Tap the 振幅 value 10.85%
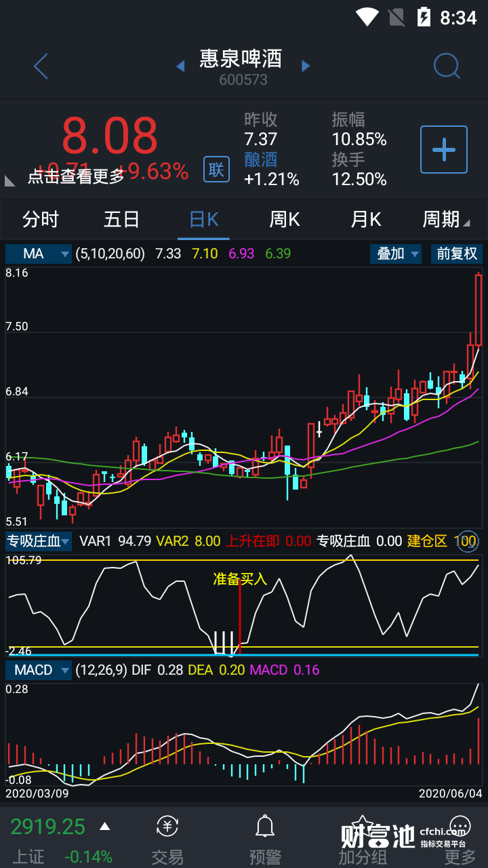This screenshot has height=868, width=488. (359, 139)
